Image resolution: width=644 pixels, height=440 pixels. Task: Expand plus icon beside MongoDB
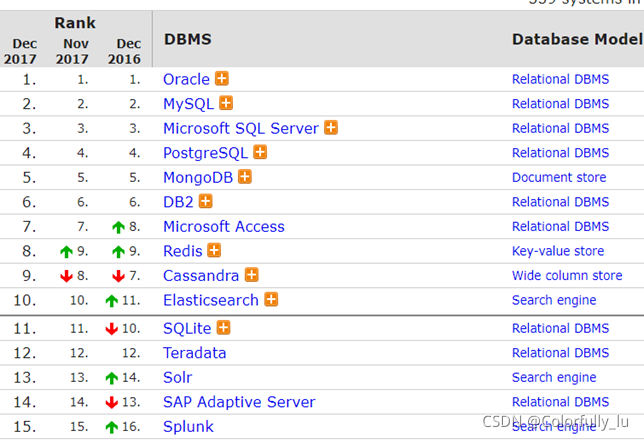pyautogui.click(x=245, y=177)
